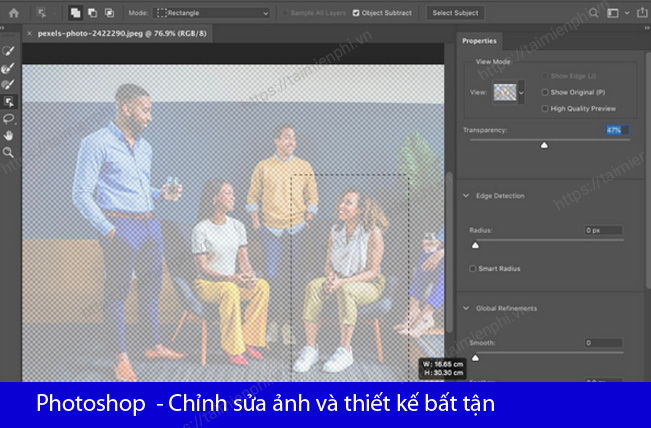Click the Smooth slider handle
The image size is (651, 428).
pos(475,357)
